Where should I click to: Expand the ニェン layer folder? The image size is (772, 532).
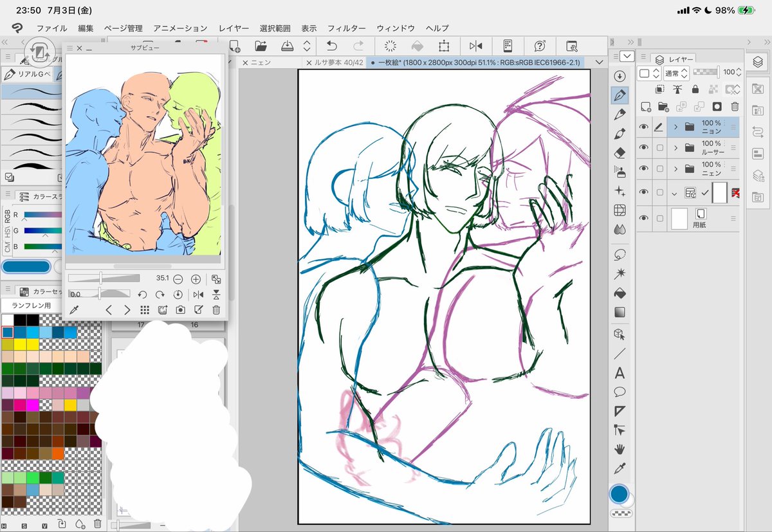pos(675,169)
